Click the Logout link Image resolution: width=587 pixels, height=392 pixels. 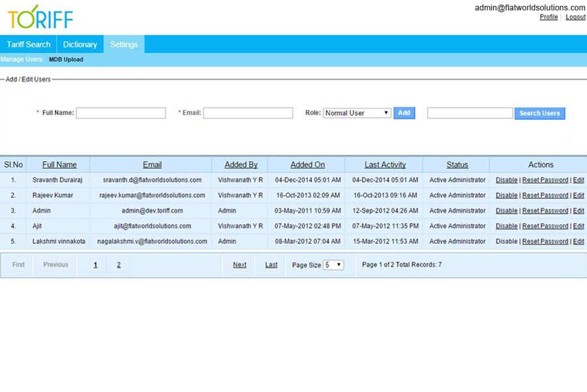point(575,17)
